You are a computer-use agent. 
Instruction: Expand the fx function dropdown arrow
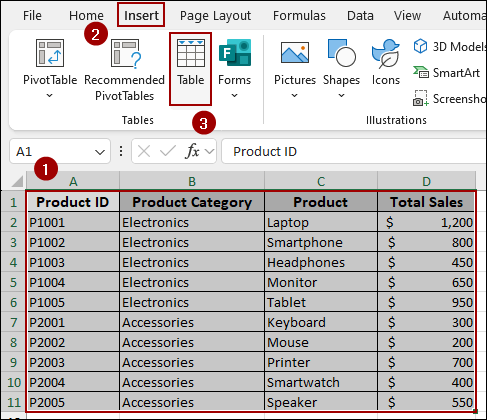[209, 152]
